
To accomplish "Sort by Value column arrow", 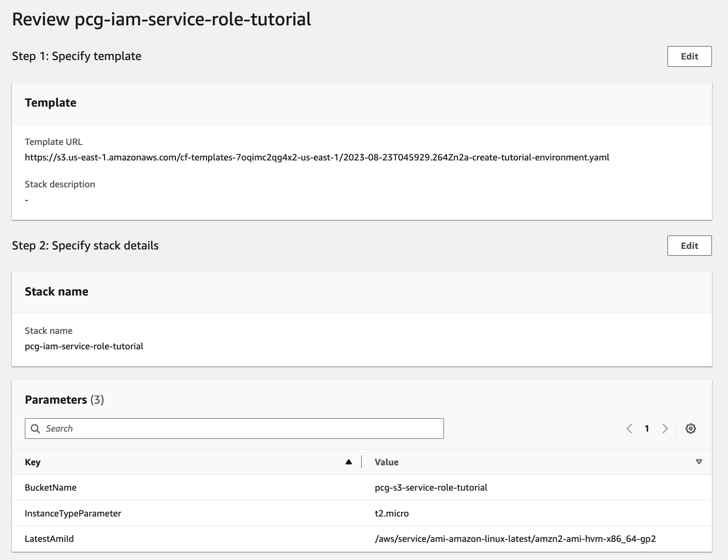I will click(x=699, y=462).
